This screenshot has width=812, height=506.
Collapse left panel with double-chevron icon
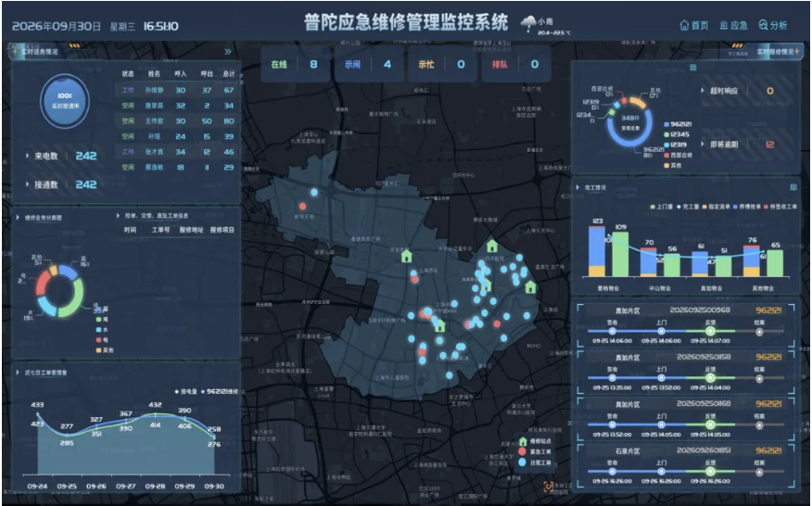coord(228,52)
